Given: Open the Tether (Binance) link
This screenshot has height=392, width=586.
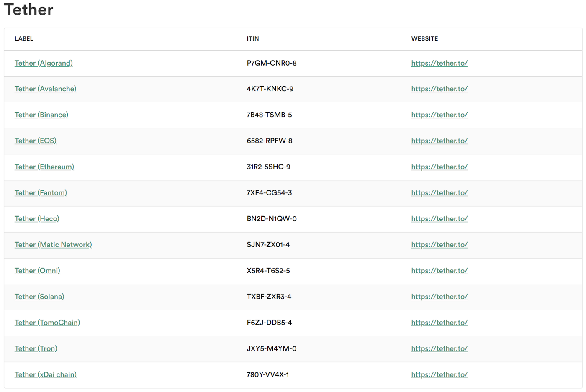Looking at the screenshot, I should 41,115.
